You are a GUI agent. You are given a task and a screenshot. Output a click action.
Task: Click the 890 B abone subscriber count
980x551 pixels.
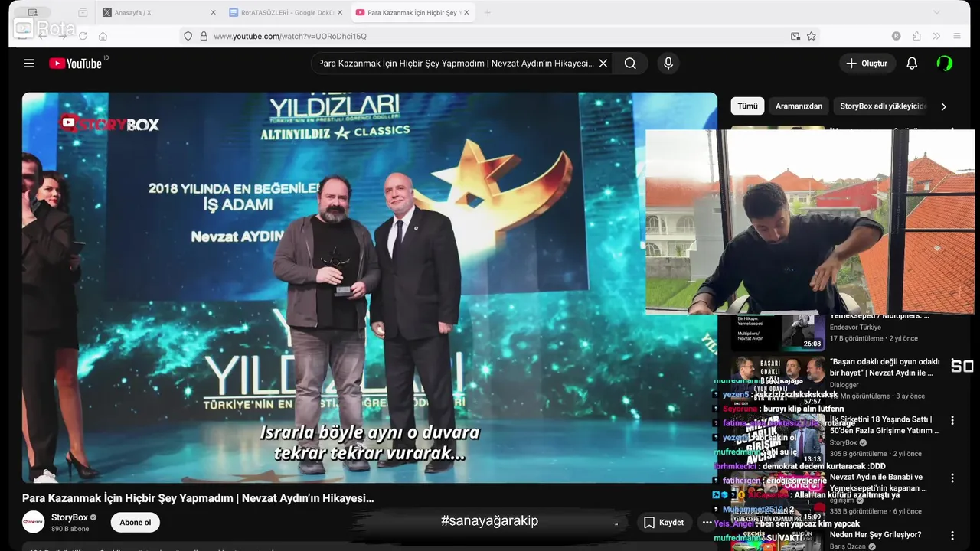tap(70, 529)
